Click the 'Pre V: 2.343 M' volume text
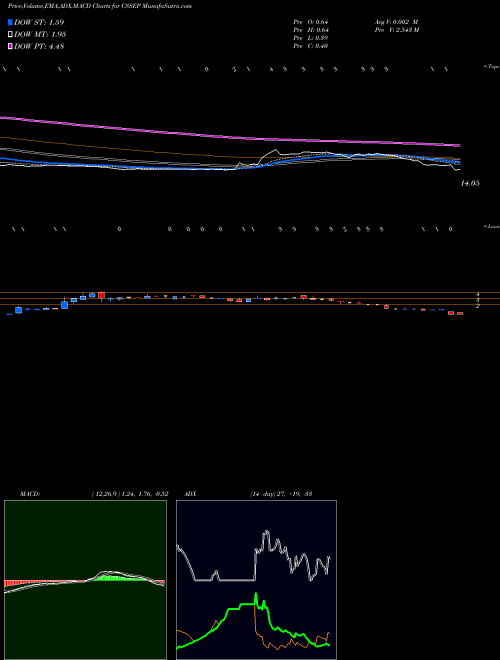This screenshot has width=500, height=660. [x=396, y=30]
